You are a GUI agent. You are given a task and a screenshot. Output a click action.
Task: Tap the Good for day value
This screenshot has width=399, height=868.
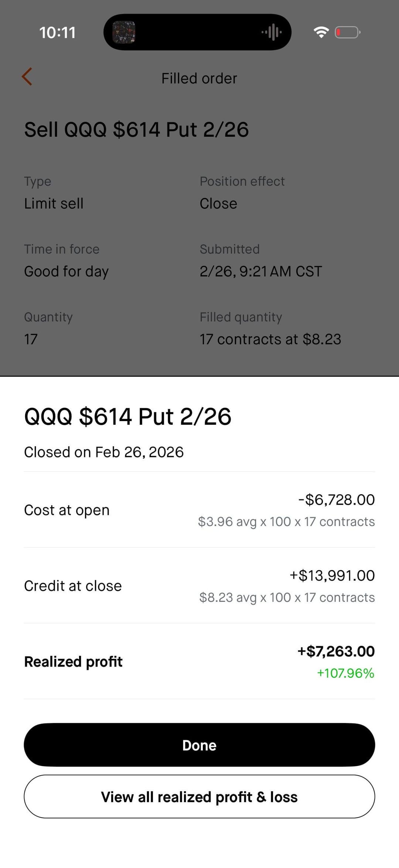coord(66,272)
